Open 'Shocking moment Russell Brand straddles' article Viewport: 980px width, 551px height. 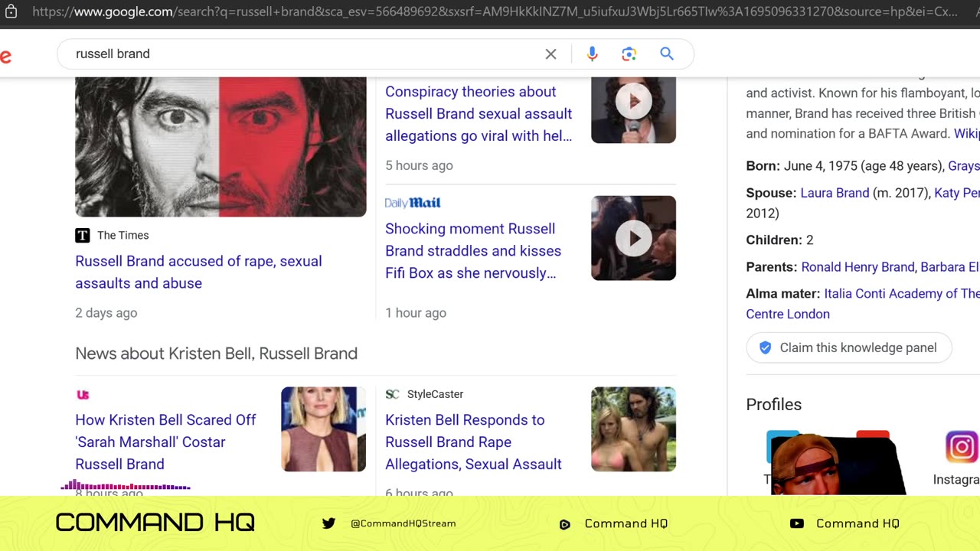tap(473, 250)
